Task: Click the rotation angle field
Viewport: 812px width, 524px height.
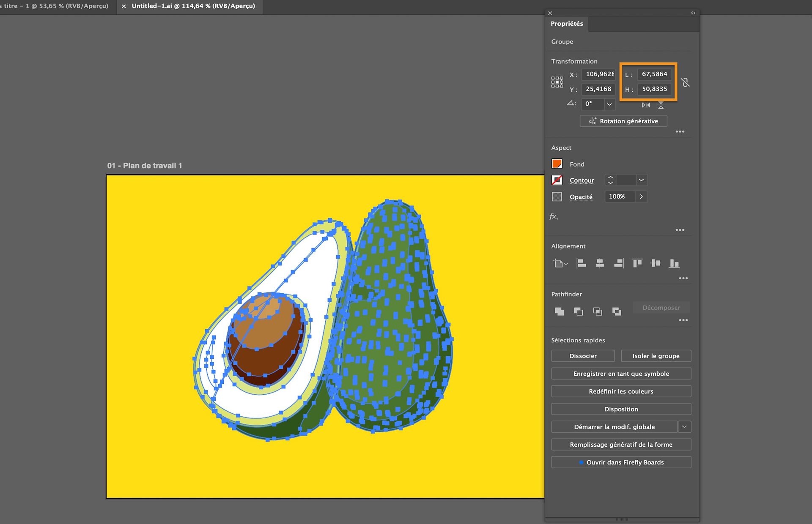Action: pos(593,104)
